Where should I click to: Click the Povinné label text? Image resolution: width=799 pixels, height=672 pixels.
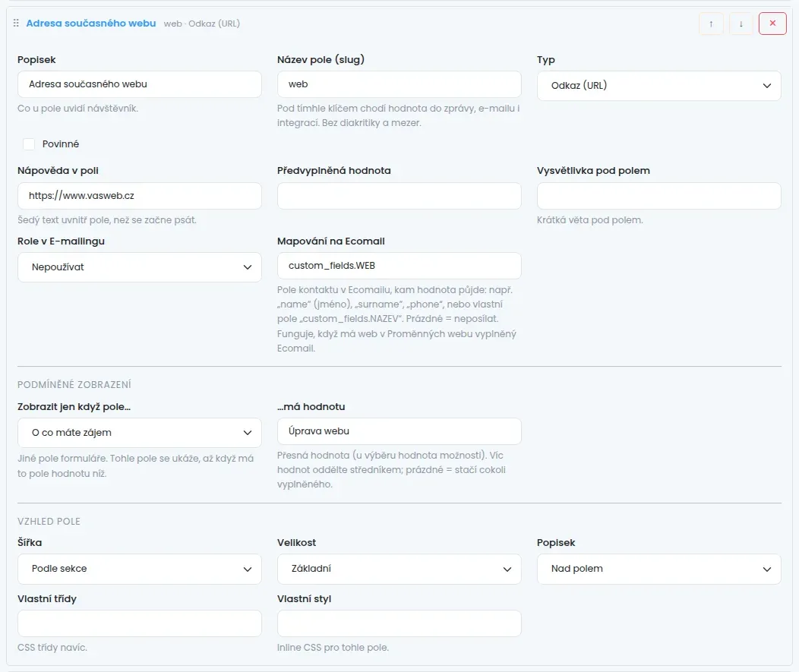61,144
